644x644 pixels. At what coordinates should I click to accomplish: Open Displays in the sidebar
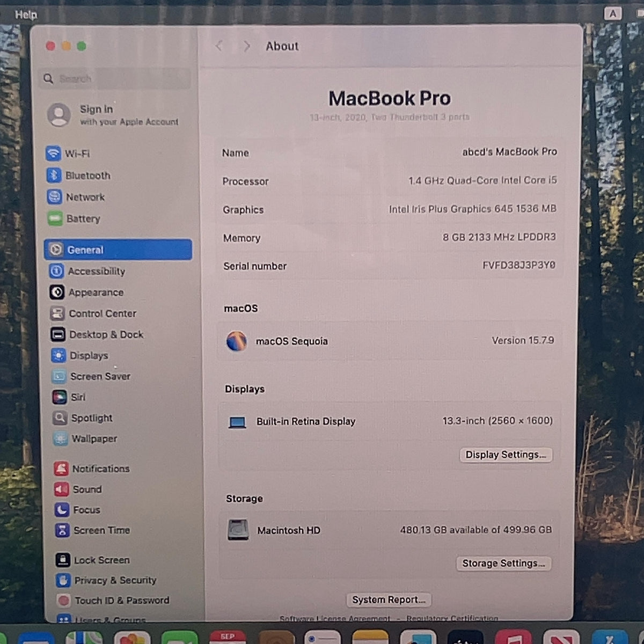[79, 355]
